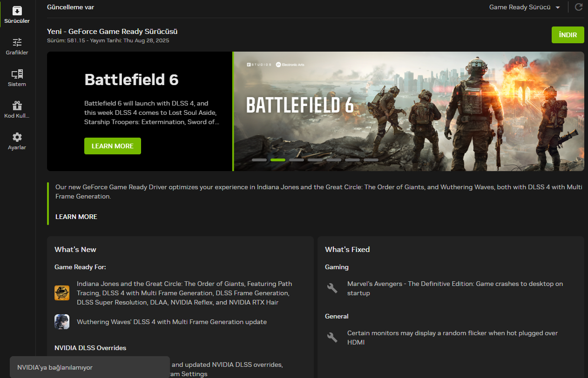Click the Battlefield 6 headline in the banner
This screenshot has height=378, width=588.
tap(131, 80)
